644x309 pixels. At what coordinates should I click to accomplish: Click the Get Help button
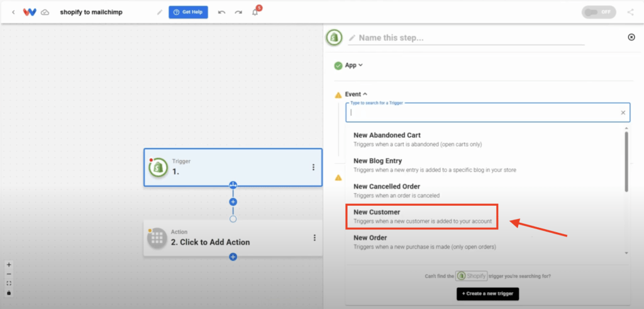[188, 12]
